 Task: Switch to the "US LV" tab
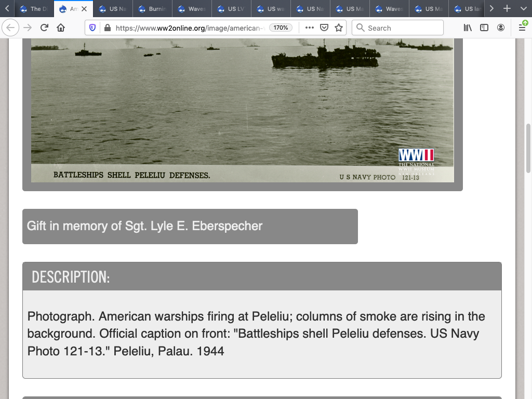click(232, 9)
